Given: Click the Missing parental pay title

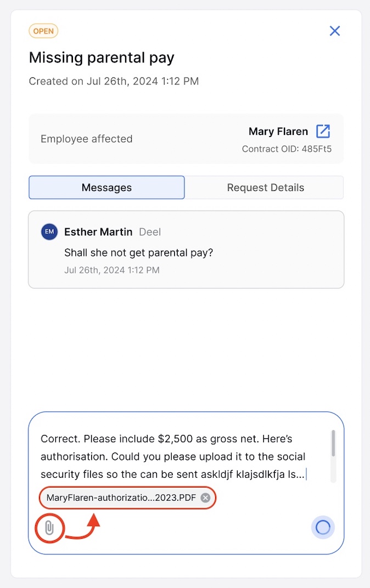Looking at the screenshot, I should (102, 58).
